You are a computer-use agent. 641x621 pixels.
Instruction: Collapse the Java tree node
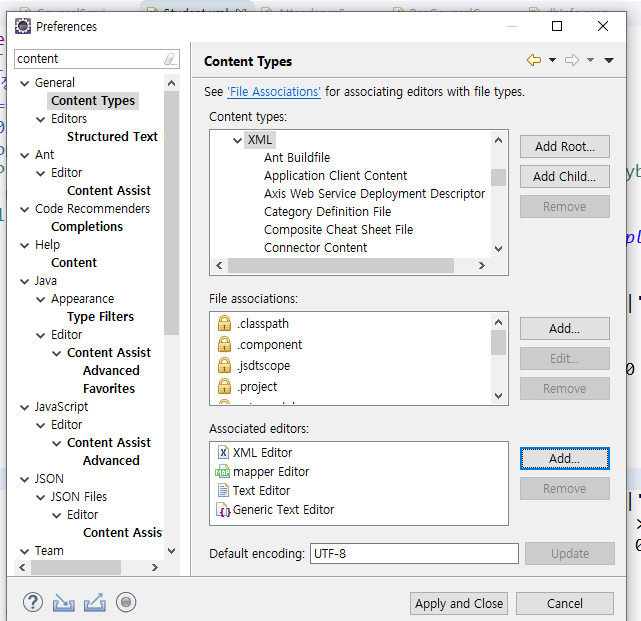(25, 281)
